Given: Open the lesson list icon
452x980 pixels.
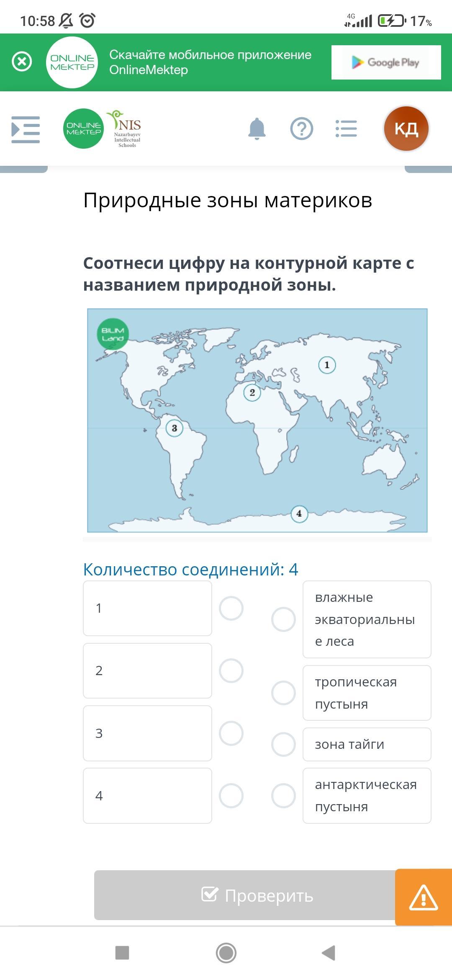Looking at the screenshot, I should [x=346, y=129].
